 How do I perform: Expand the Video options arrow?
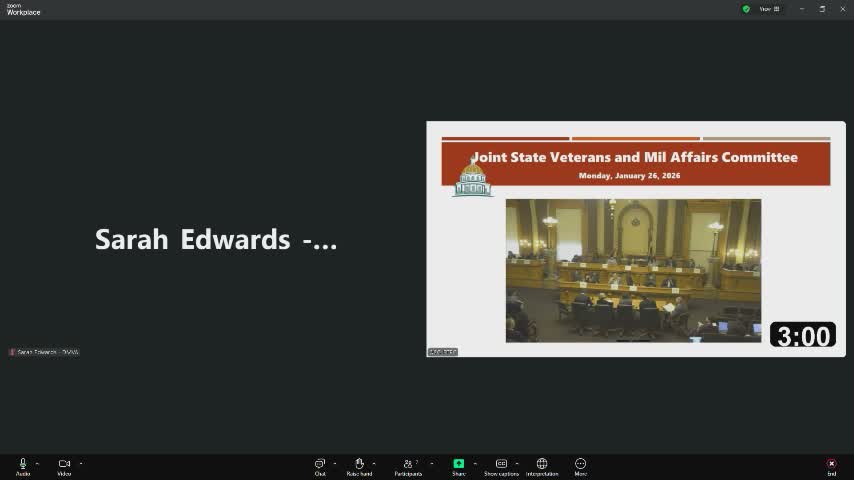[81, 463]
